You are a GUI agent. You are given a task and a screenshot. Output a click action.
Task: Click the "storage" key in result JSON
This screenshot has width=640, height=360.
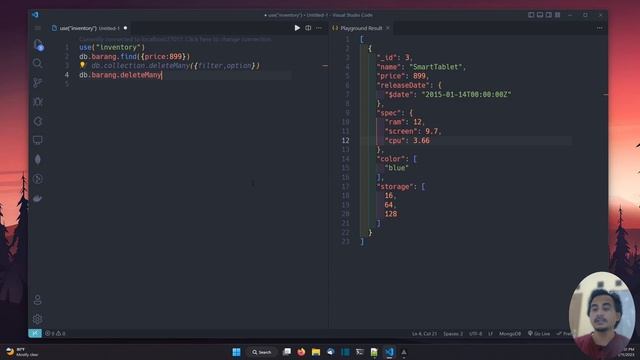click(394, 187)
